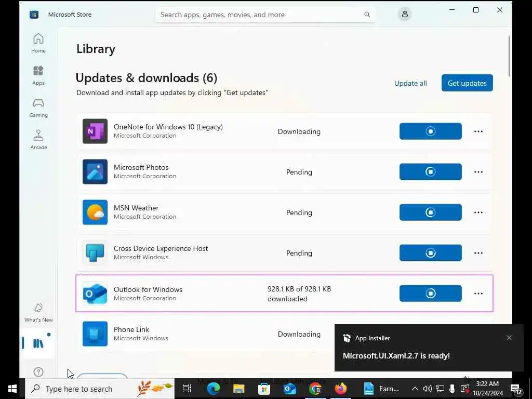The width and height of the screenshot is (532, 399).
Task: Go to Gaming section in sidebar
Action: point(38,108)
